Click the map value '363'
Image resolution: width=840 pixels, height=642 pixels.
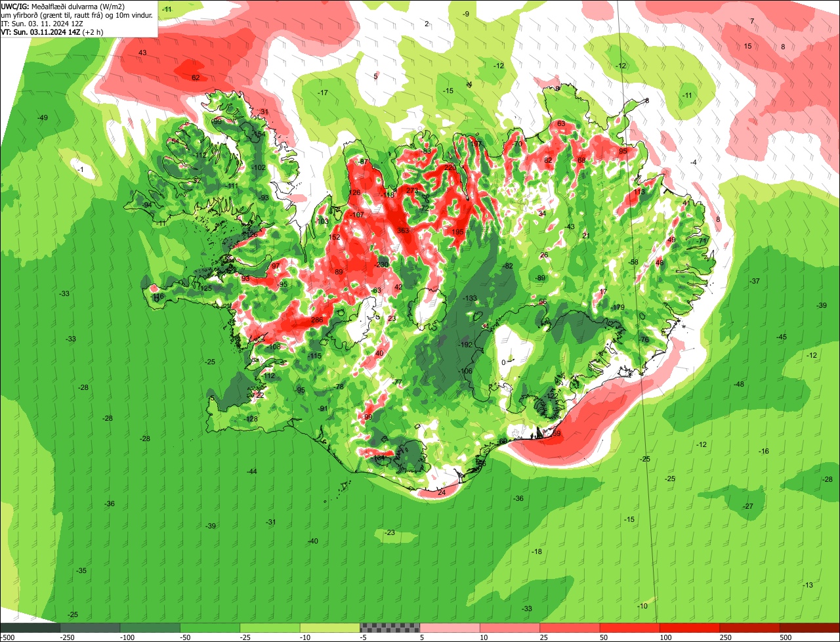[403, 230]
